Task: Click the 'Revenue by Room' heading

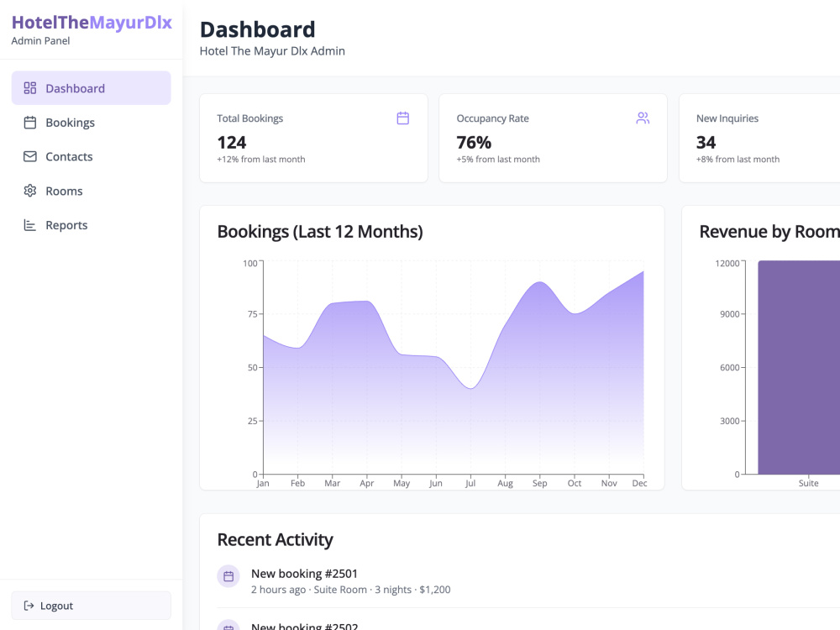Action: coord(769,232)
